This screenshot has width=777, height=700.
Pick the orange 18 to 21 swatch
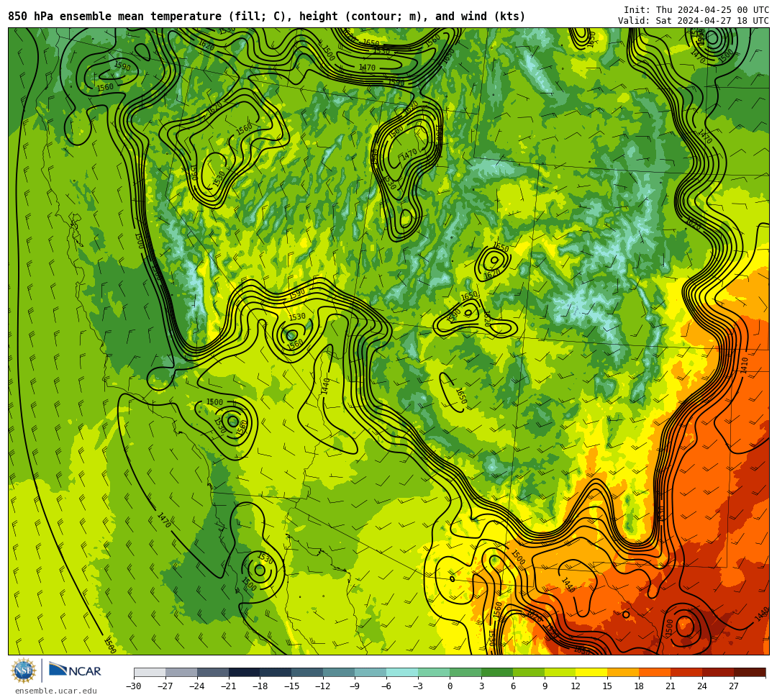[x=655, y=672]
